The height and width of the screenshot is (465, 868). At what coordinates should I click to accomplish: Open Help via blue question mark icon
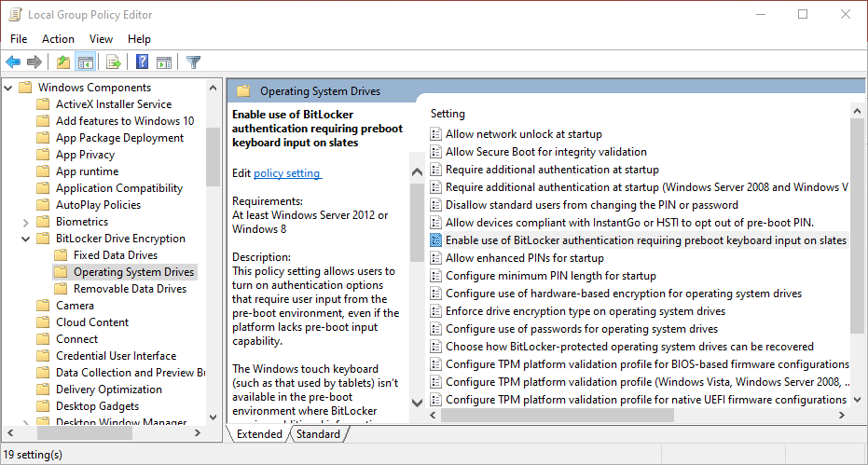[x=142, y=62]
